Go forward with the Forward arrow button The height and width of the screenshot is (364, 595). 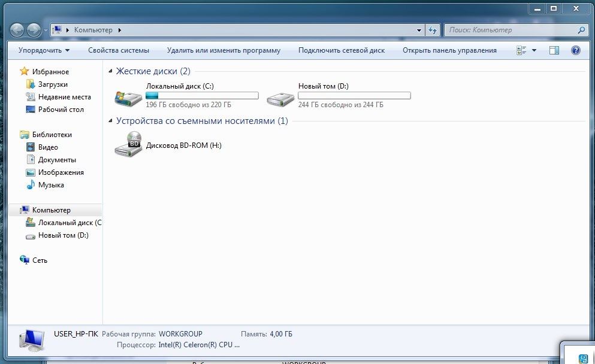click(x=34, y=31)
